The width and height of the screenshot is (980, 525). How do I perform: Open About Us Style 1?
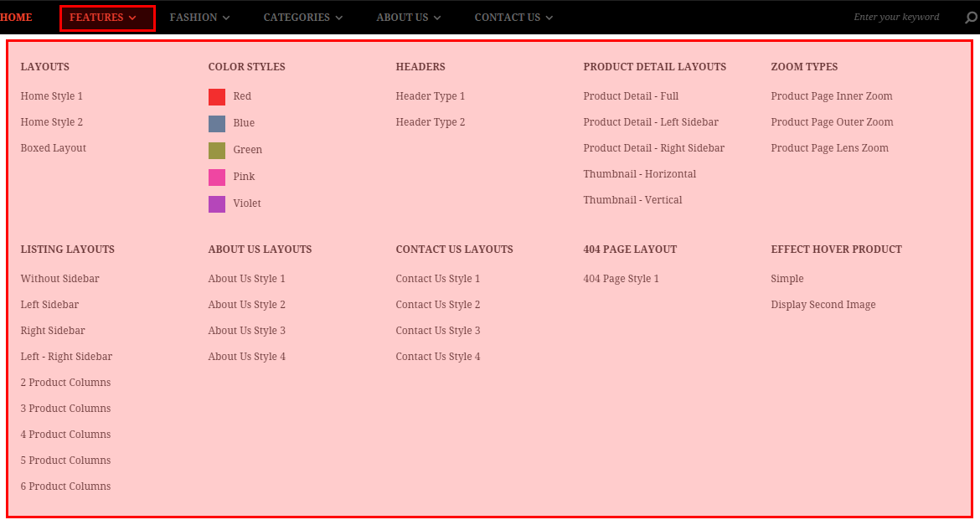click(247, 279)
